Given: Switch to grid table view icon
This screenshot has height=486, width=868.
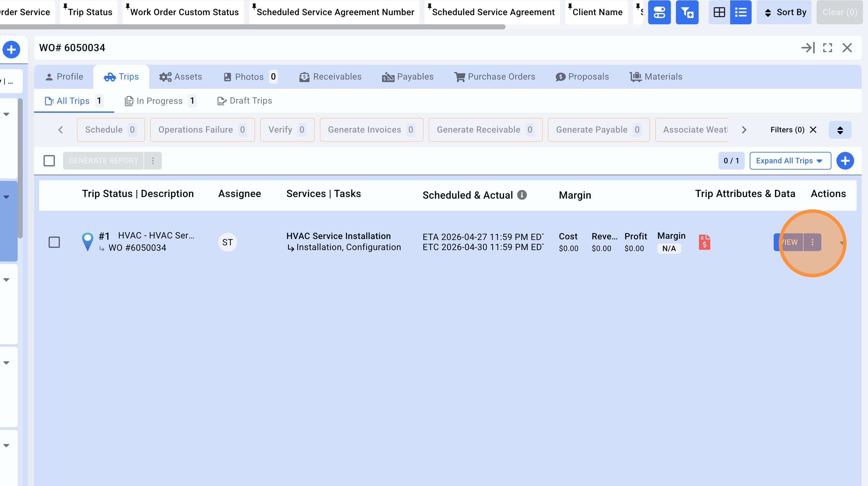Looking at the screenshot, I should click(x=719, y=13).
